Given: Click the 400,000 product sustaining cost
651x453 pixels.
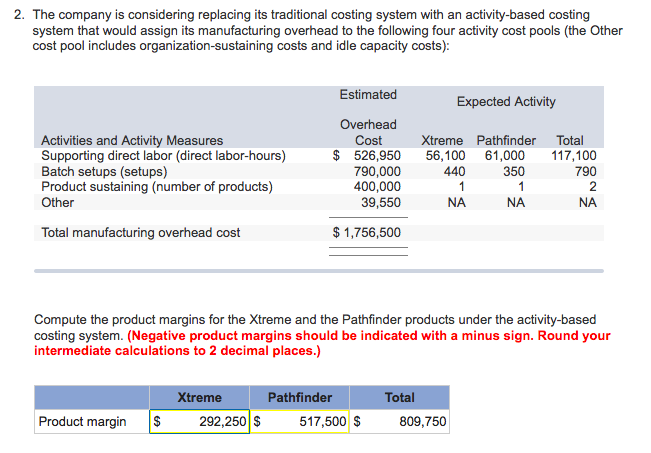Looking at the screenshot, I should 377,186.
